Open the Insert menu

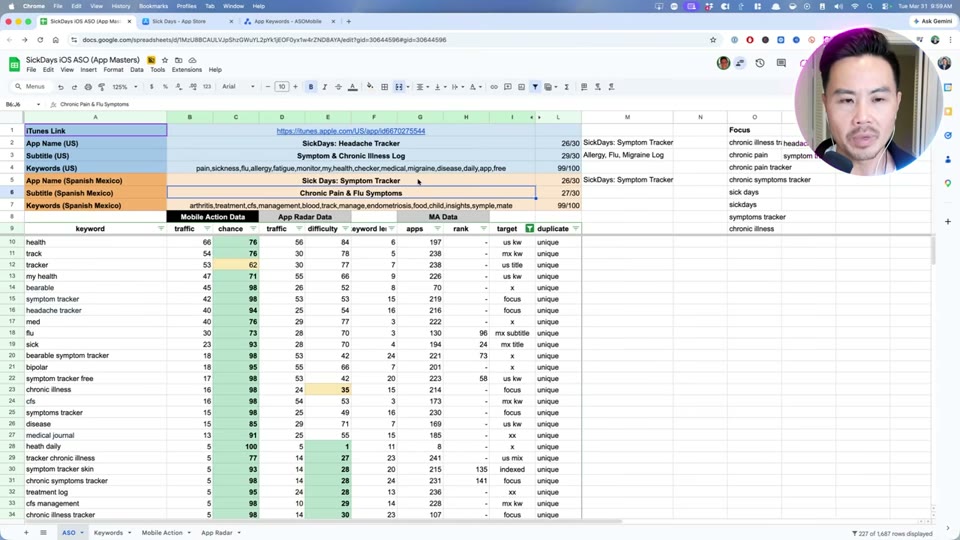coord(88,70)
